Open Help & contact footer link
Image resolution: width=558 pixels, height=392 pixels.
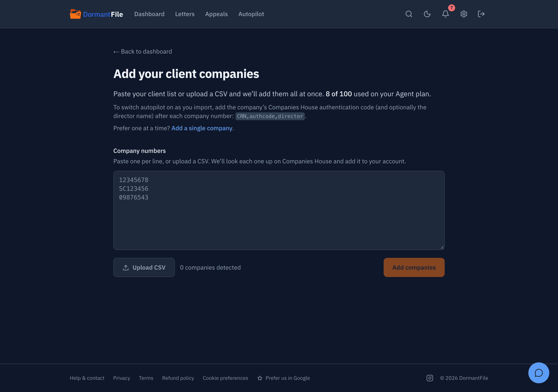(x=87, y=378)
